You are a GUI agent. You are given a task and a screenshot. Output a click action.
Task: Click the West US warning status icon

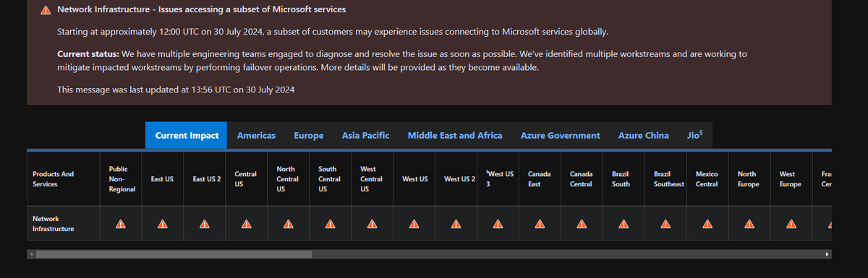(414, 224)
